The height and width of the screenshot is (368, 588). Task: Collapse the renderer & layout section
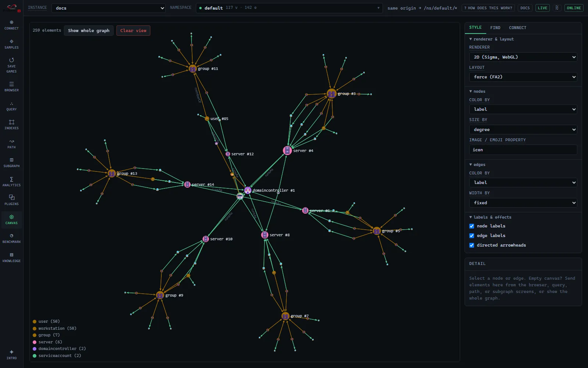pyautogui.click(x=491, y=39)
